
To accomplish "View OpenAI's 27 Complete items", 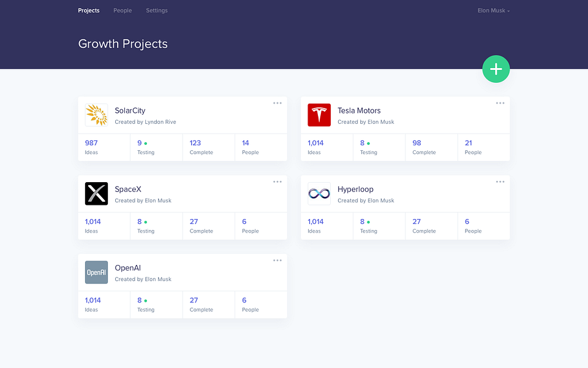I will tap(209, 305).
